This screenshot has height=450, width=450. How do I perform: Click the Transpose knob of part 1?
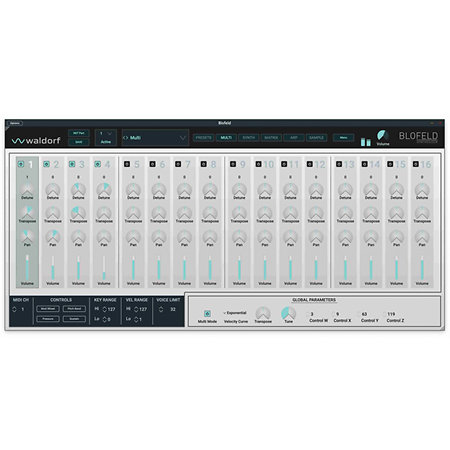click(27, 212)
